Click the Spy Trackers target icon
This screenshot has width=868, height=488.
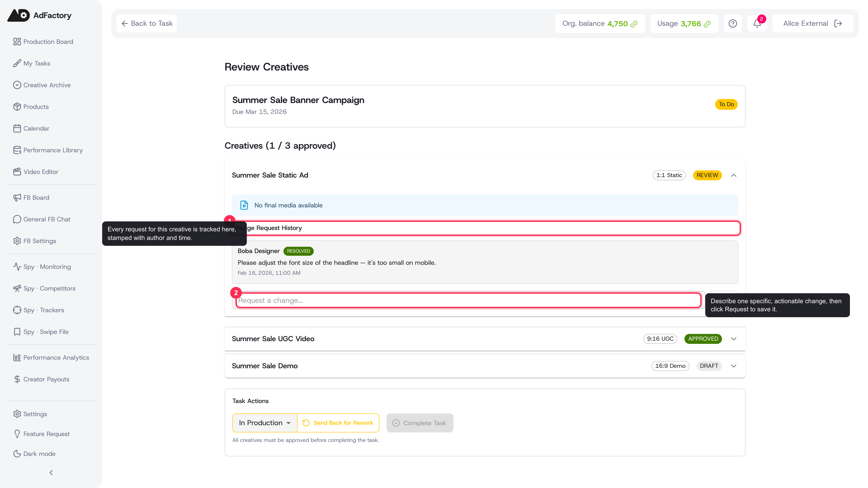pos(17,310)
